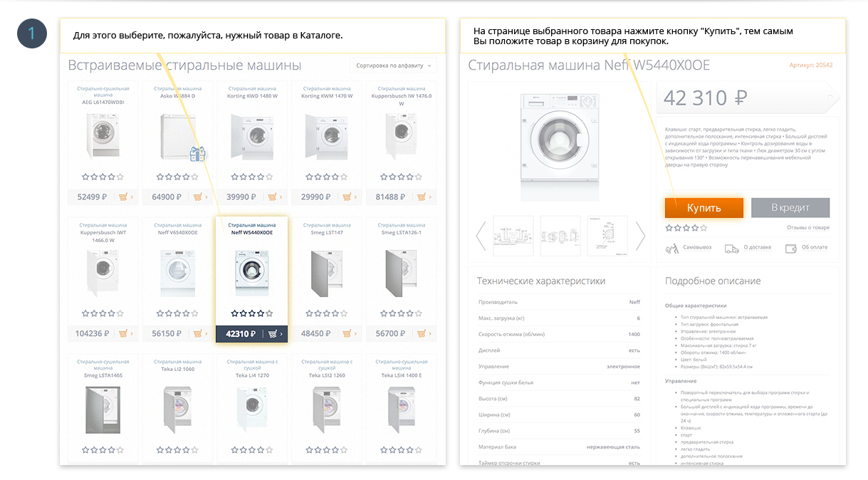868x480 pixels.
Task: Add Smeg LST147 to cart via cart icon
Action: [347, 333]
